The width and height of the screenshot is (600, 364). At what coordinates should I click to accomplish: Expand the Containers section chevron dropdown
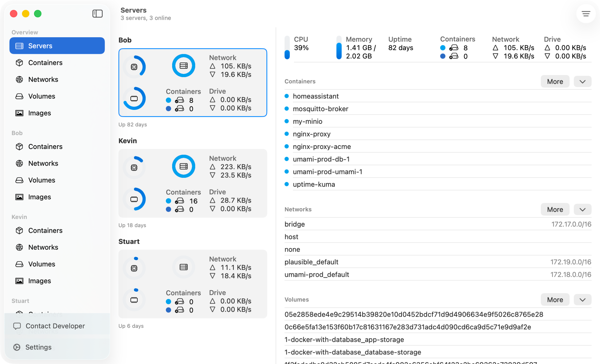582,82
